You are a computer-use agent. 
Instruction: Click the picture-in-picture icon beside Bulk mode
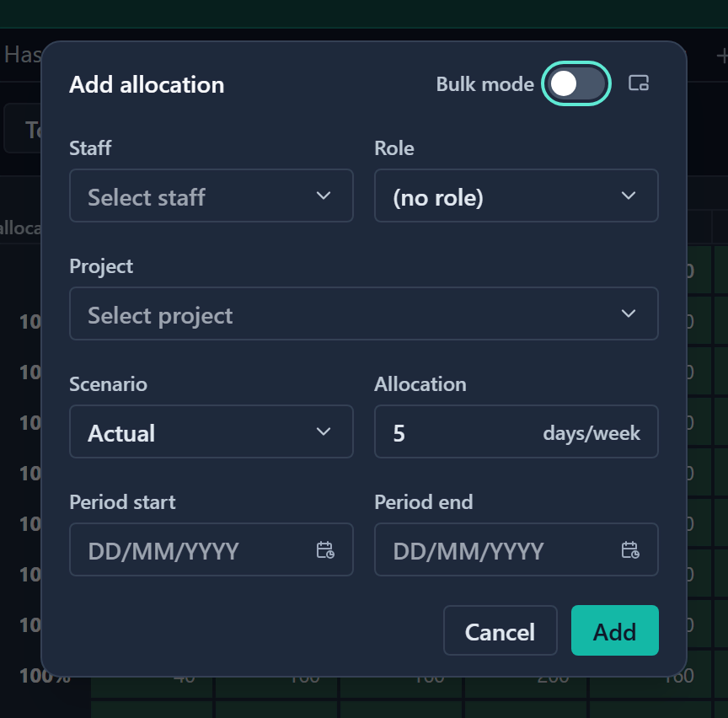[x=639, y=83]
